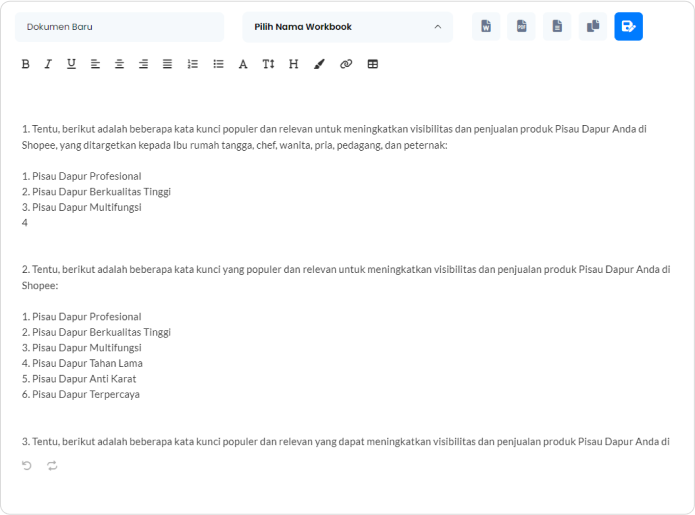This screenshot has height=515, width=695.
Task: Undo the last edit
Action: coord(27,465)
